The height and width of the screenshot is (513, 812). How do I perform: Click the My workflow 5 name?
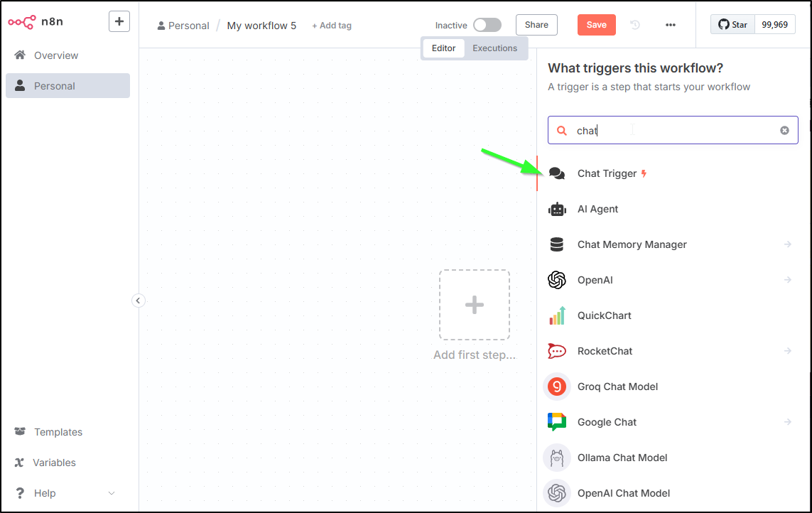[261, 26]
